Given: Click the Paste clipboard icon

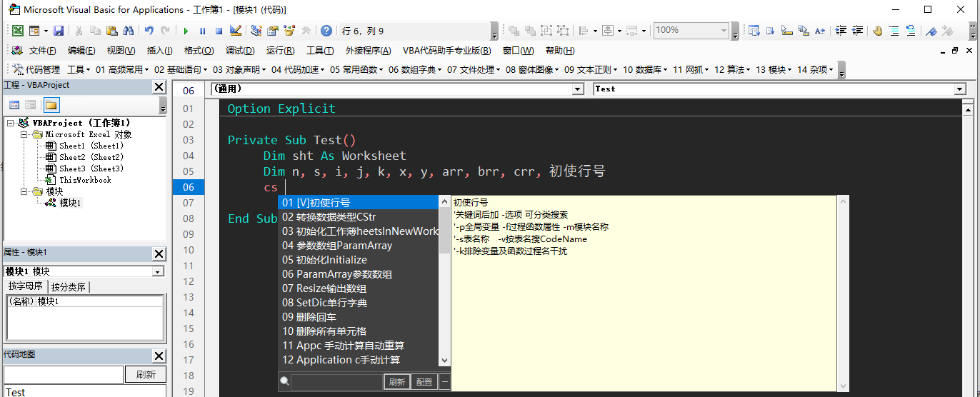Looking at the screenshot, I should [x=111, y=31].
